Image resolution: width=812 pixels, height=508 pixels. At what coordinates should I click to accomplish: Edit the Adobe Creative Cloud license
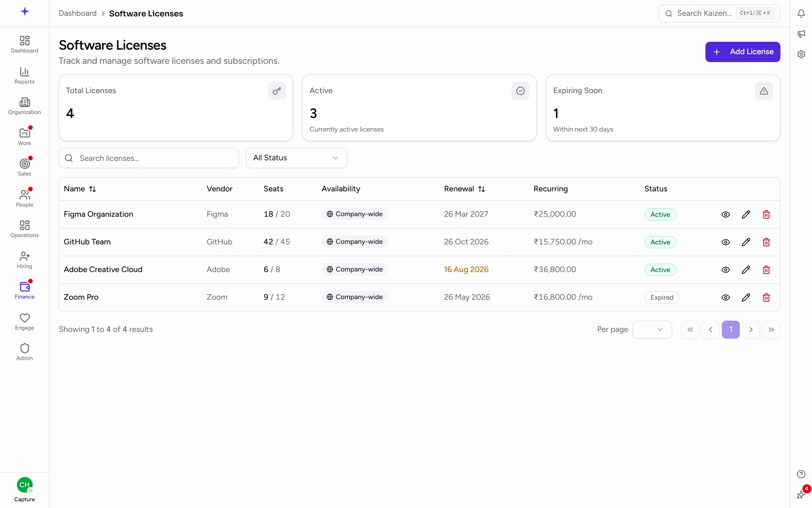tap(746, 270)
